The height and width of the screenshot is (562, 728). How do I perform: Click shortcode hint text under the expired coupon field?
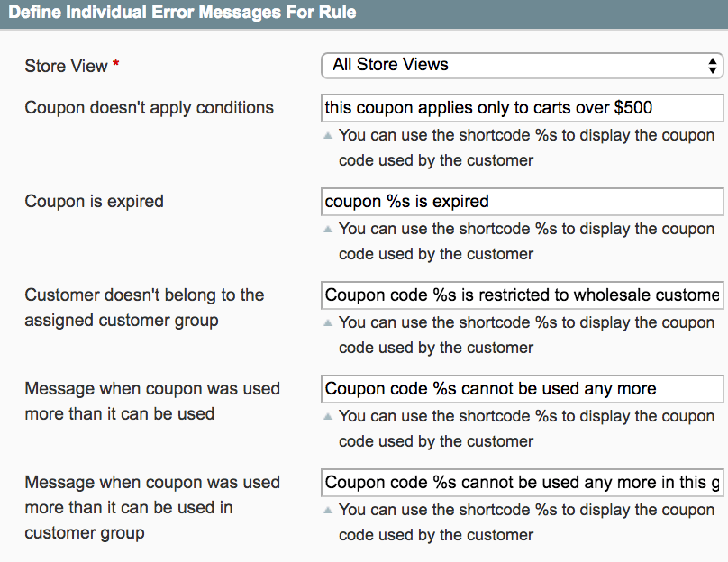point(526,241)
